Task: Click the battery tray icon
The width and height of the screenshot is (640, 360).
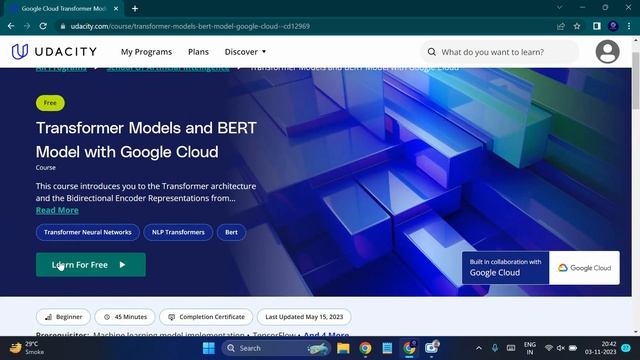Action: [573, 348]
